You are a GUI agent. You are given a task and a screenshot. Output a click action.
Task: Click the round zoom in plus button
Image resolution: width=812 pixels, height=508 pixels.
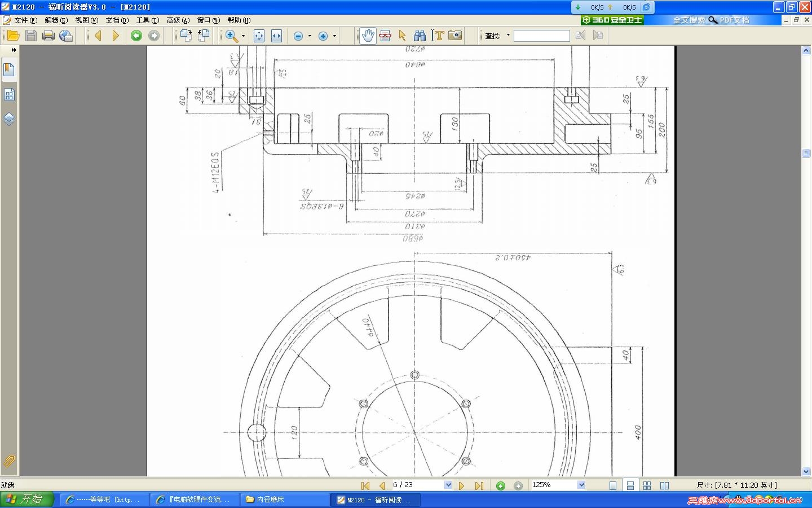pos(323,36)
